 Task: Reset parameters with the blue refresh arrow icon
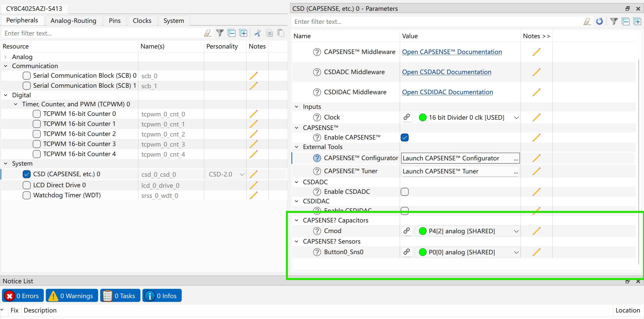599,22
